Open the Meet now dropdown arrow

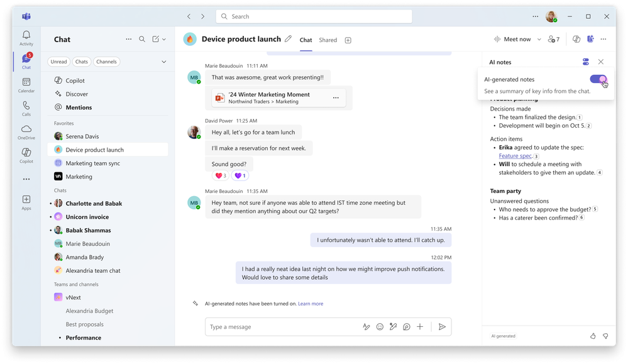click(539, 39)
